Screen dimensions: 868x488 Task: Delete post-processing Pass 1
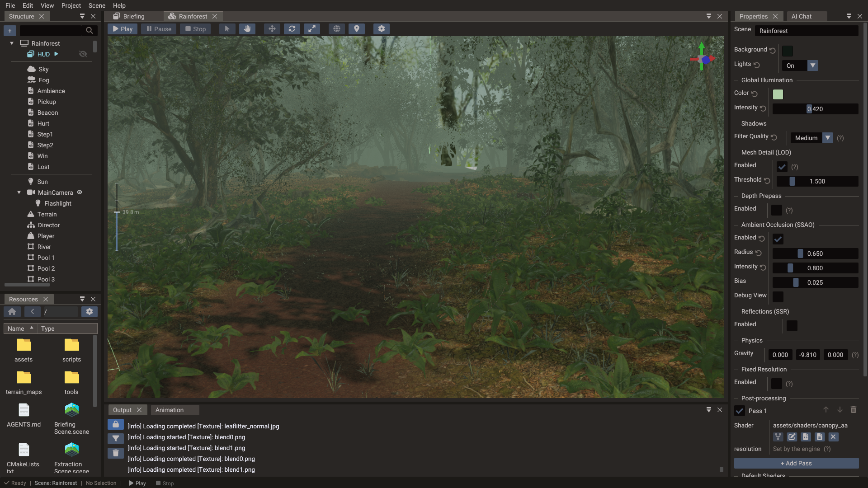tap(854, 410)
